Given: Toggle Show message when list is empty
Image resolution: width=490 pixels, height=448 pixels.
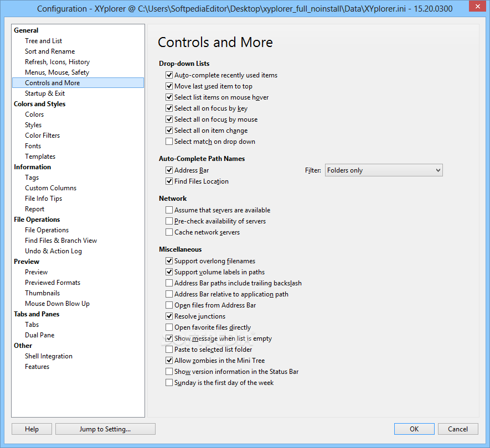Looking at the screenshot, I should pyautogui.click(x=169, y=338).
